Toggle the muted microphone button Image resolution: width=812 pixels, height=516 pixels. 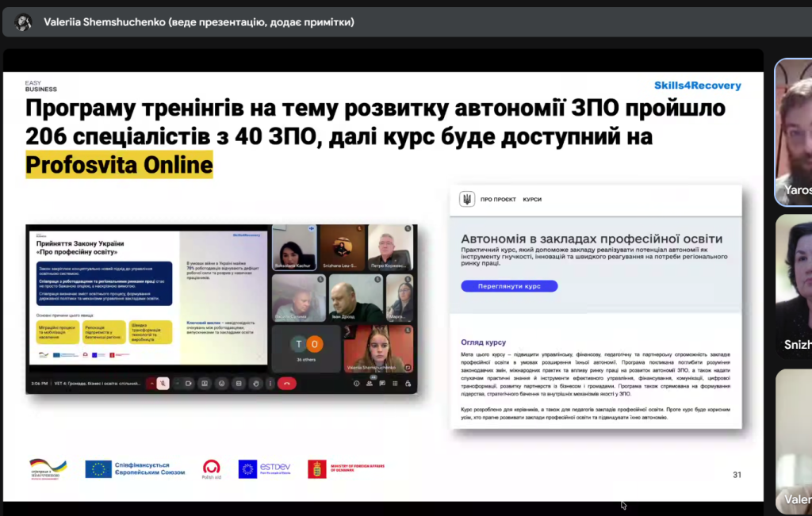(163, 384)
